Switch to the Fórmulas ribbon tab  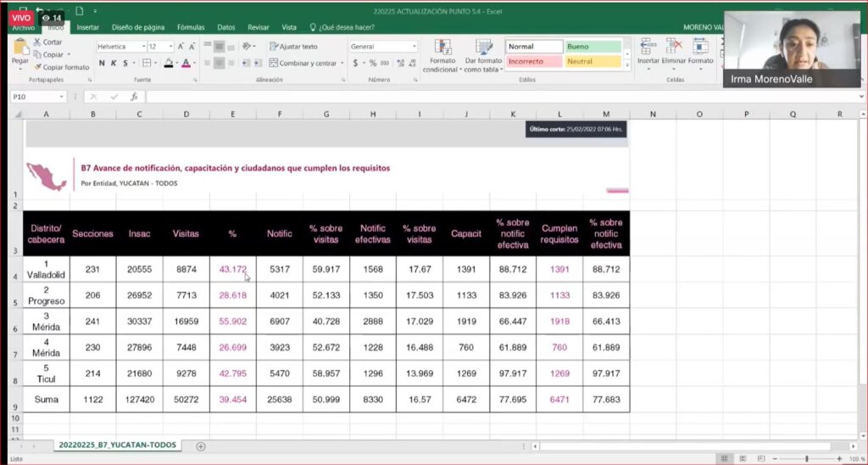(191, 27)
